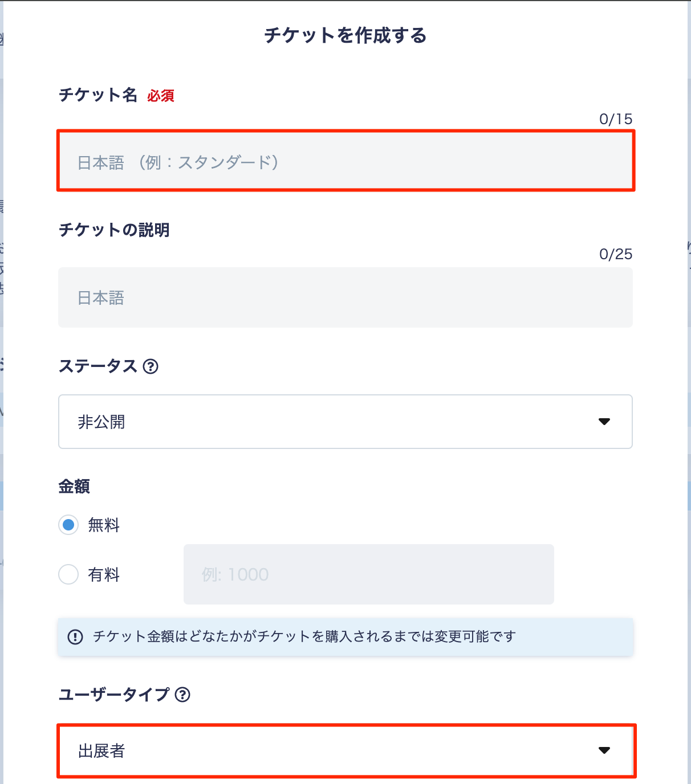
Task: Click the 0/25 character counter
Action: (616, 254)
